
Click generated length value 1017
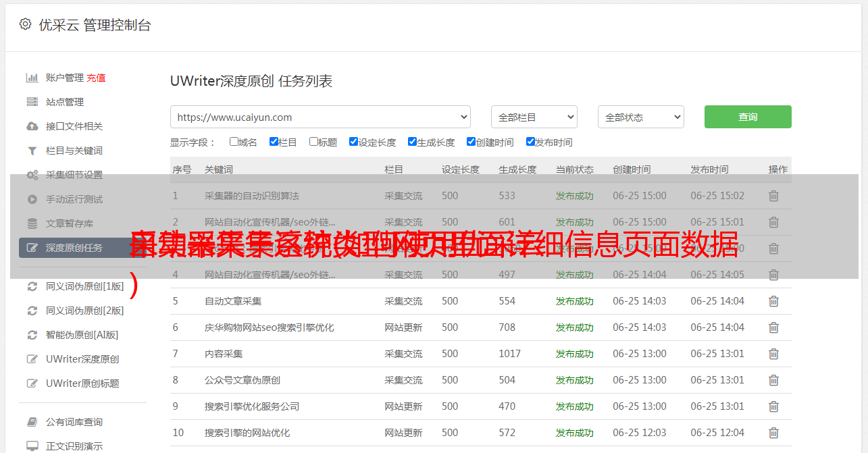click(x=510, y=354)
